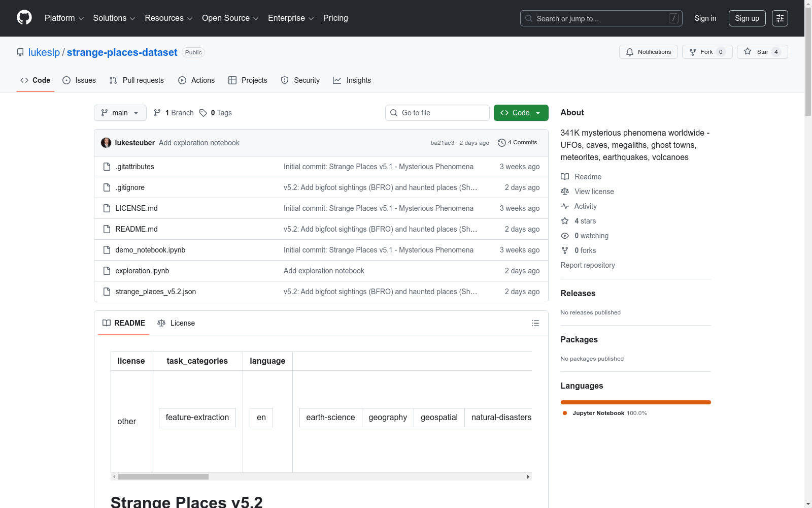The width and height of the screenshot is (812, 508).
Task: Expand the Enterprise menu
Action: [291, 18]
